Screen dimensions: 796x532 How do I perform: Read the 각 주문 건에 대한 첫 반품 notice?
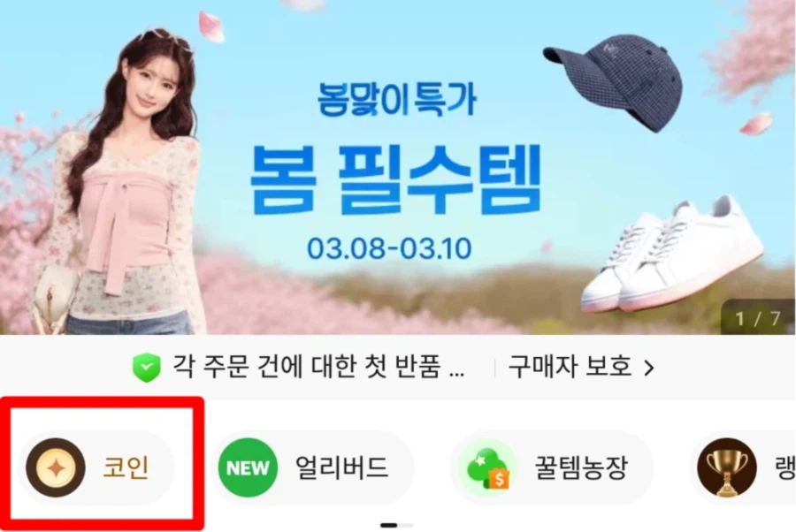318,367
